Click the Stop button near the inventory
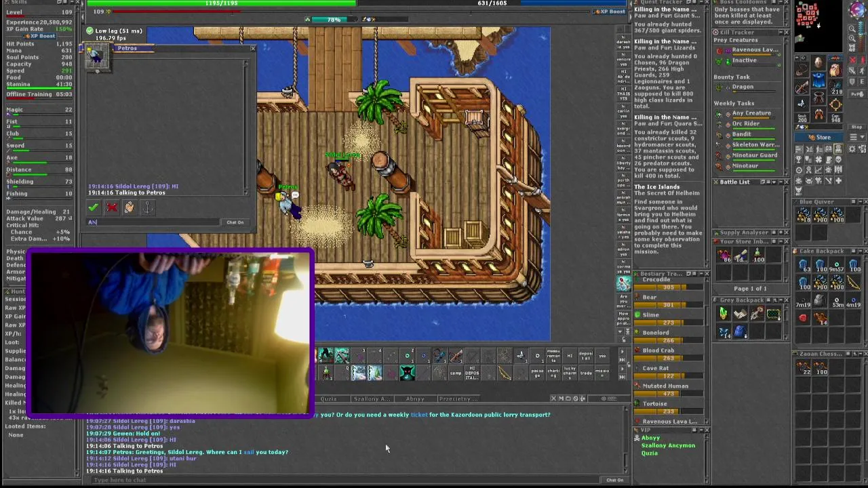 [856, 127]
